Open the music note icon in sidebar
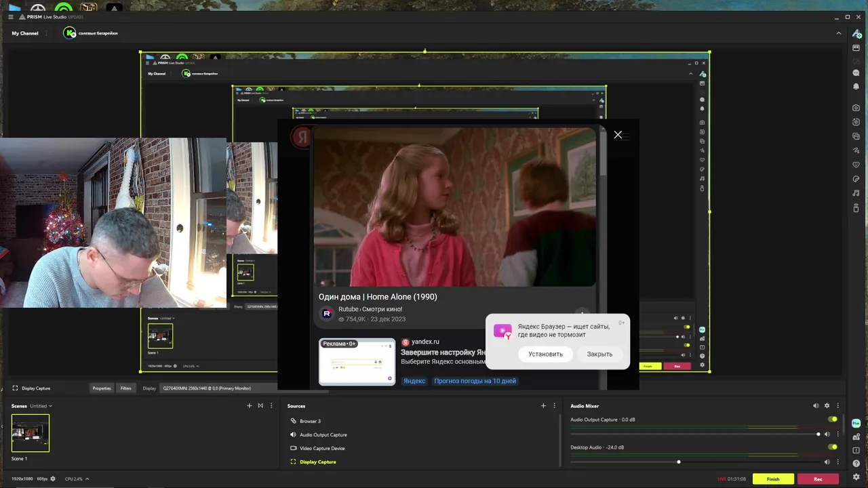The height and width of the screenshot is (488, 868). pyautogui.click(x=856, y=193)
